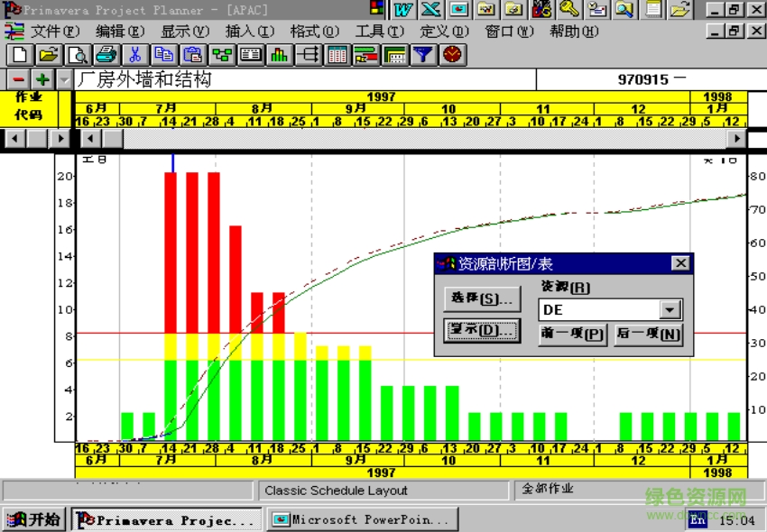
Task: Open the 格式 (Format) menu
Action: [x=314, y=32]
